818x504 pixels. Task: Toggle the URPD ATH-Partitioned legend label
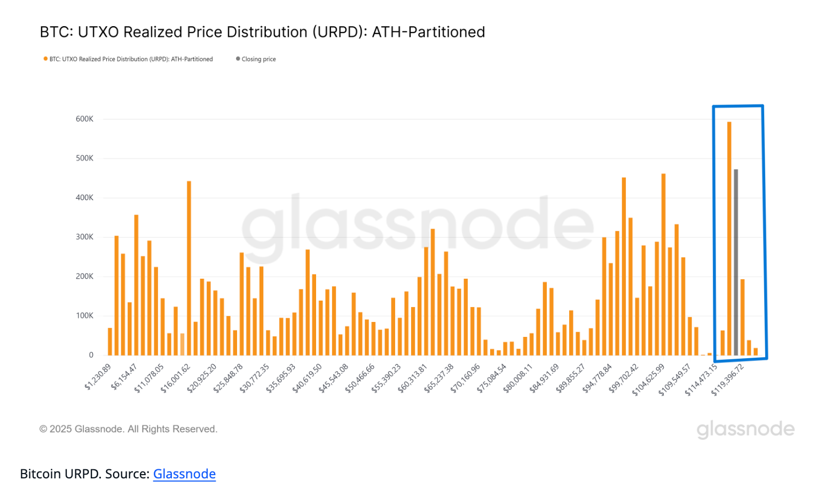[131, 59]
